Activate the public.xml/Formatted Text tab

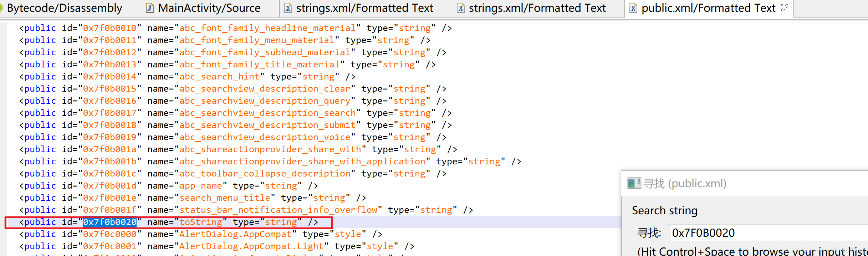(x=708, y=8)
